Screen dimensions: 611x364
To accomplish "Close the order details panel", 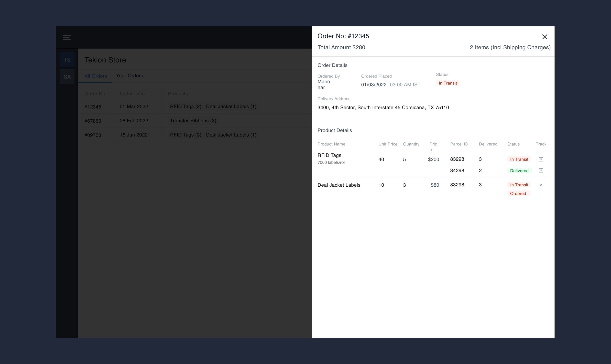I will (545, 37).
